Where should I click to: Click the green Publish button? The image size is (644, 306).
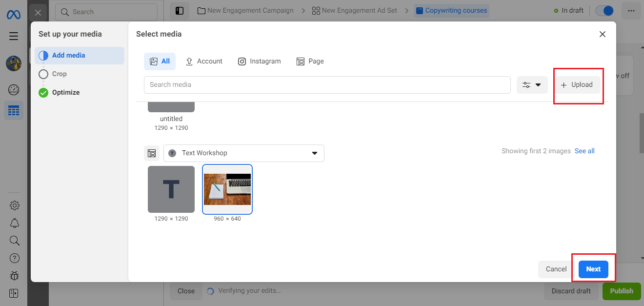pyautogui.click(x=622, y=291)
